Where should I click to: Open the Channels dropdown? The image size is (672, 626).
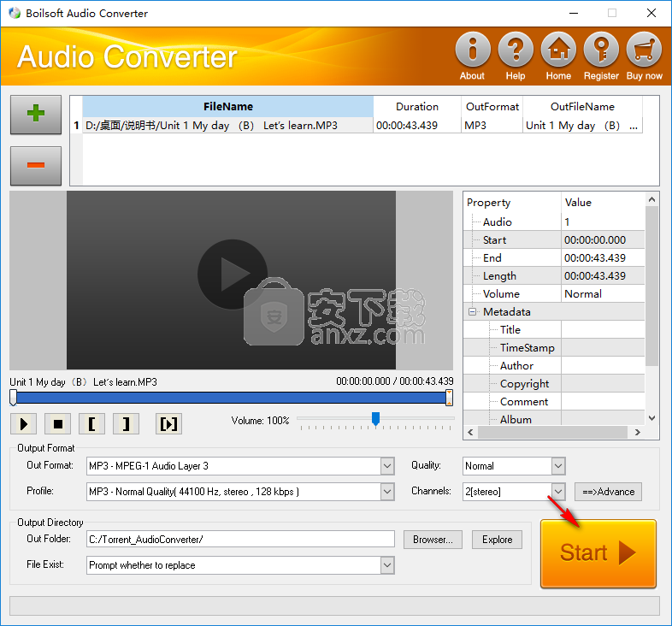558,492
